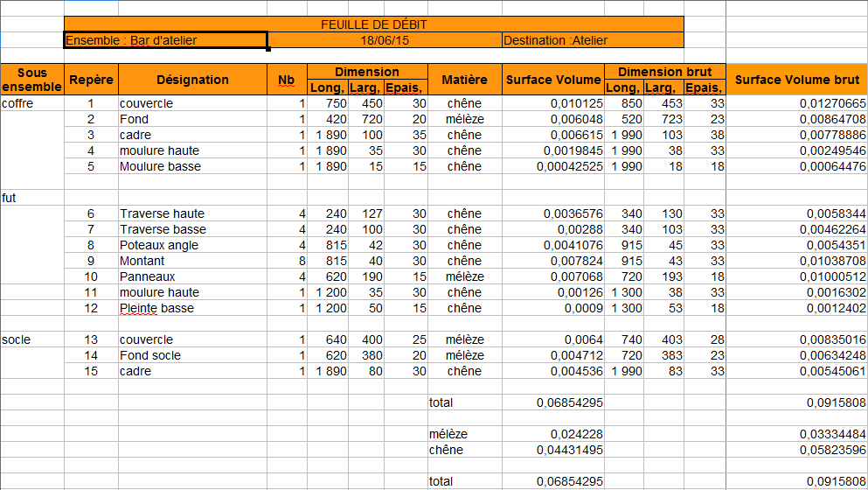
Task: Select the 'Surface Volume brut' header
Action: [x=796, y=80]
